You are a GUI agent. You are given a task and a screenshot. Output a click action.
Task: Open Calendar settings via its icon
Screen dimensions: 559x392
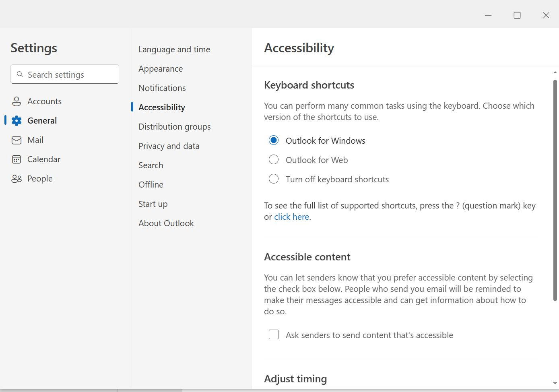[x=17, y=159]
